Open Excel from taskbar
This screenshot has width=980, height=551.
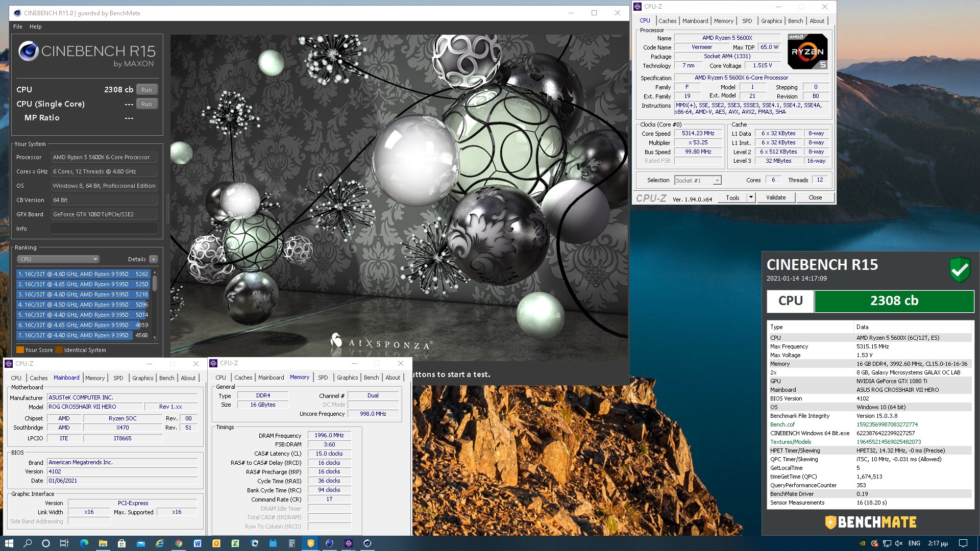point(235,543)
